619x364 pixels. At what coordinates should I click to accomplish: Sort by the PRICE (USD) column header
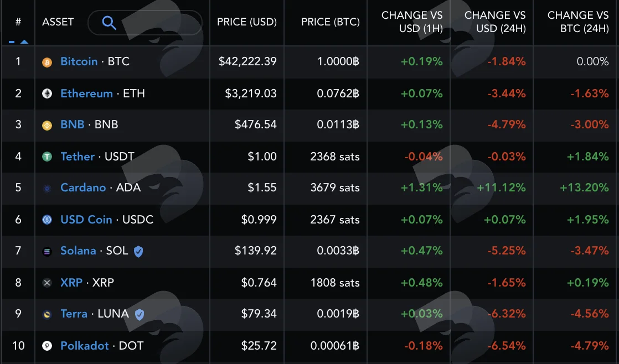247,22
